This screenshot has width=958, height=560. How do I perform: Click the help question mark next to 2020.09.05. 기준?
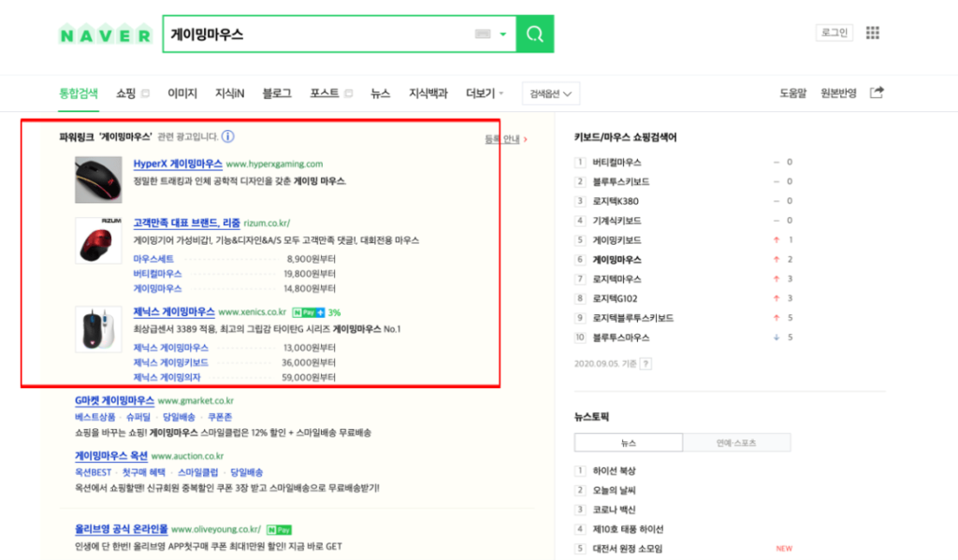(646, 364)
